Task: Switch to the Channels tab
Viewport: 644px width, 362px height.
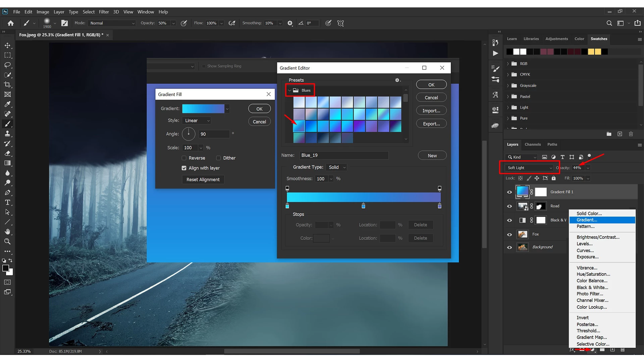Action: tap(533, 144)
